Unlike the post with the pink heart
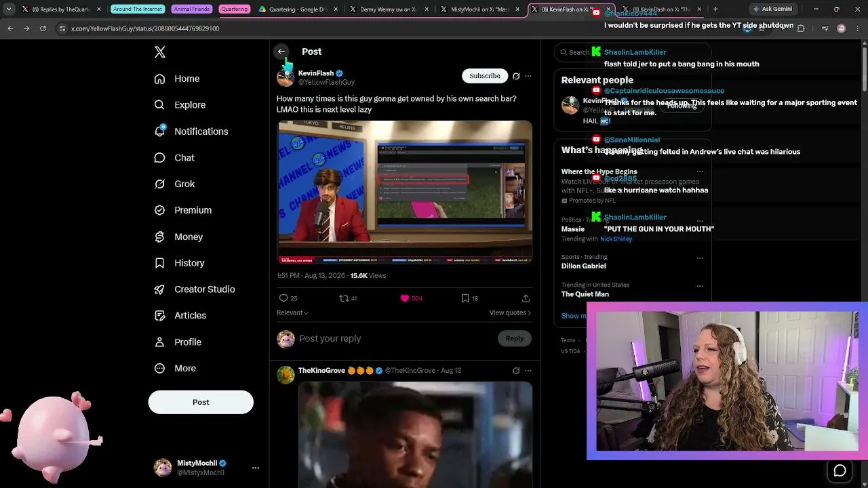868x488 pixels. click(405, 298)
